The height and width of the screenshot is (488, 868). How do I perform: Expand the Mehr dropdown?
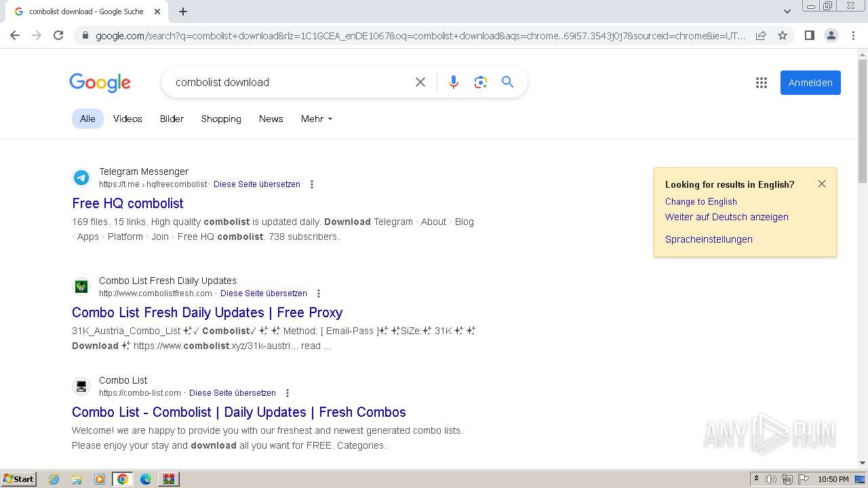tap(317, 119)
